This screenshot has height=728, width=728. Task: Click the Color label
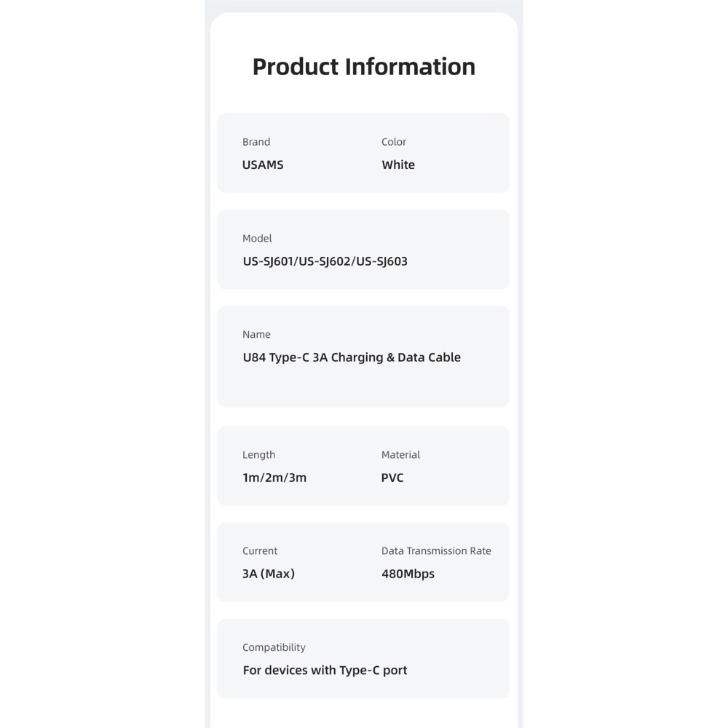coord(394,142)
